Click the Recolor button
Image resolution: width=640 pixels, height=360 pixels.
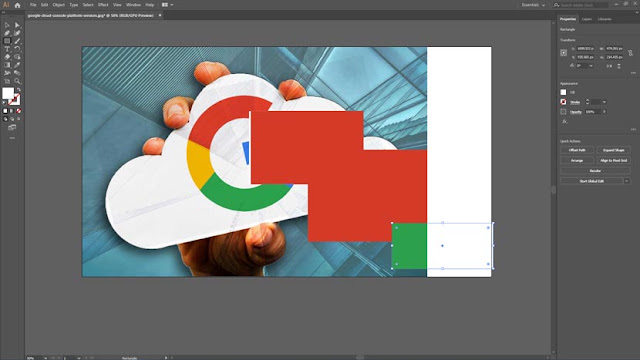click(595, 171)
